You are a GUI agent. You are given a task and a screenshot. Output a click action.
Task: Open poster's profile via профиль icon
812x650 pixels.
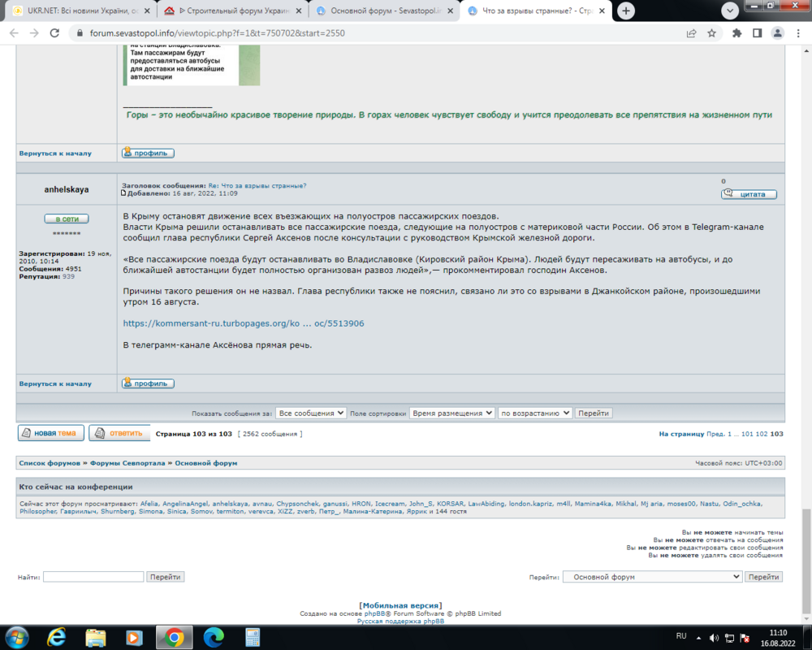coord(147,383)
